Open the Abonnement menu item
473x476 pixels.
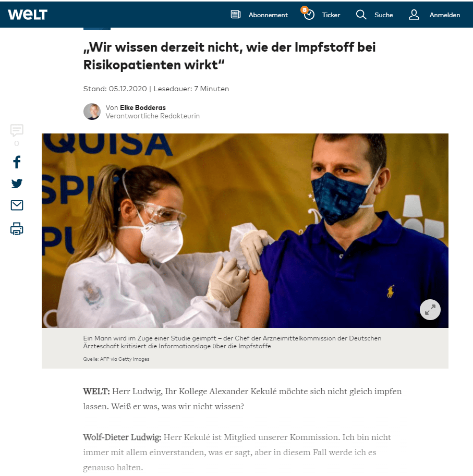coord(268,15)
